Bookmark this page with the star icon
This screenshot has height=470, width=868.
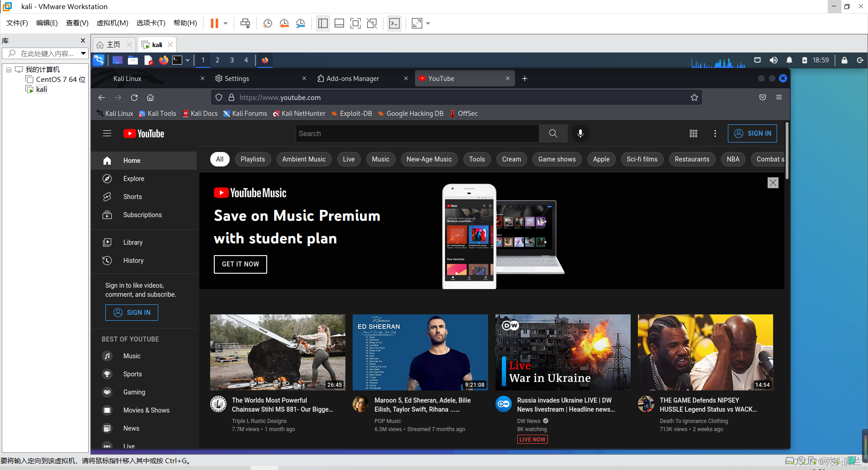tap(694, 98)
